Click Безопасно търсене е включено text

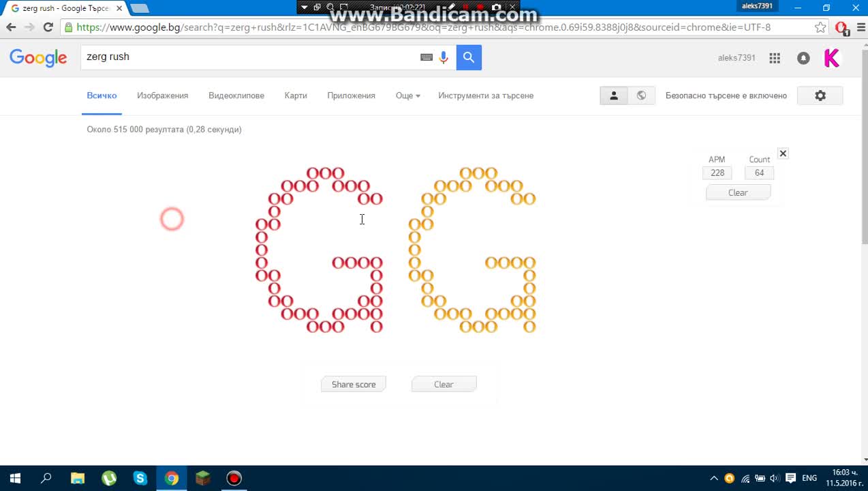(x=726, y=95)
